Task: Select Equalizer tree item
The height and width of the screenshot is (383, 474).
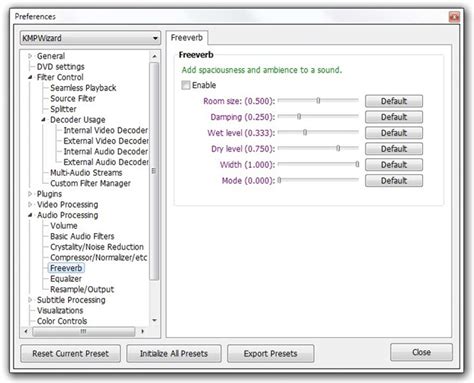Action: pyautogui.click(x=66, y=279)
